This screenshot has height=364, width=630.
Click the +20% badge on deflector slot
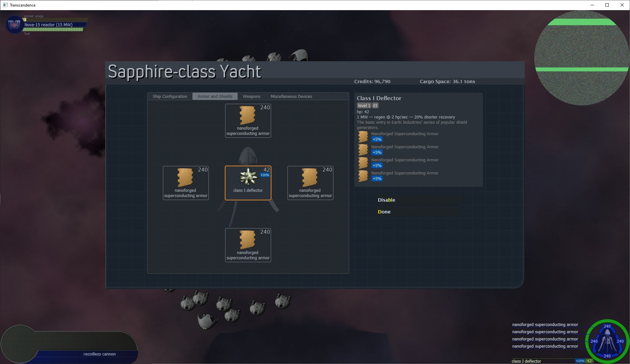[x=265, y=175]
